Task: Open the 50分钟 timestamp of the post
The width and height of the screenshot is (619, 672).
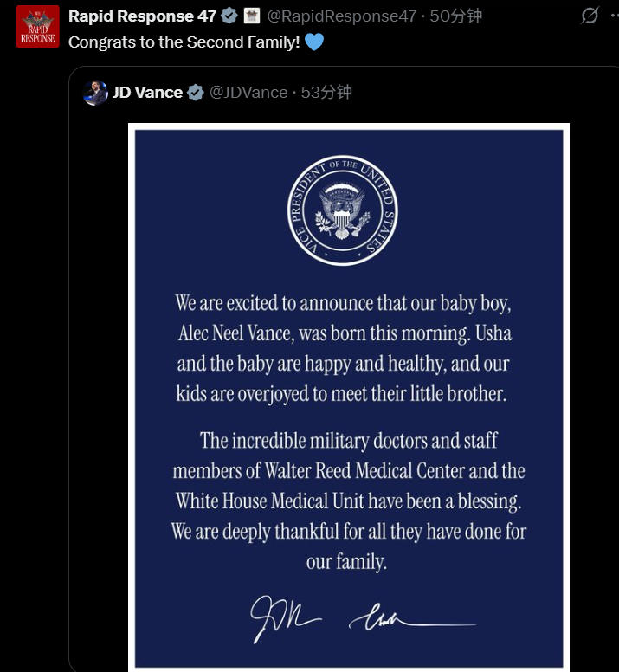Action: [455, 16]
